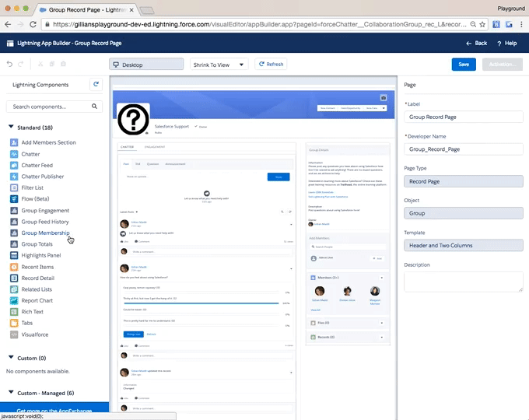Click the Back link in header
529x420 pixels.
coord(476,43)
